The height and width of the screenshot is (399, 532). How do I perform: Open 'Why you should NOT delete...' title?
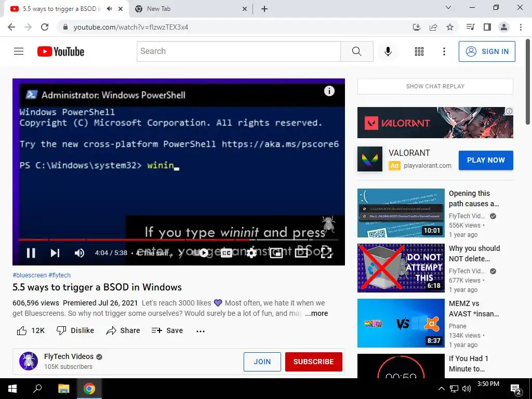click(x=474, y=254)
